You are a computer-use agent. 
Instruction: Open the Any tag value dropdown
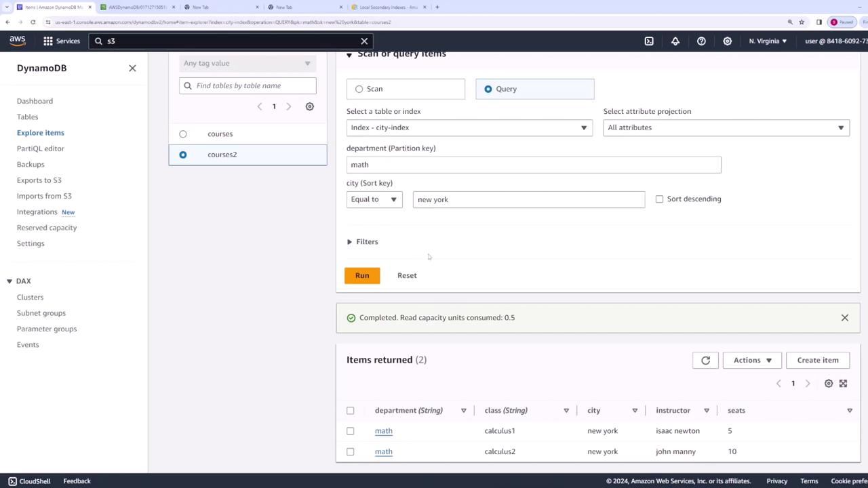coord(248,63)
